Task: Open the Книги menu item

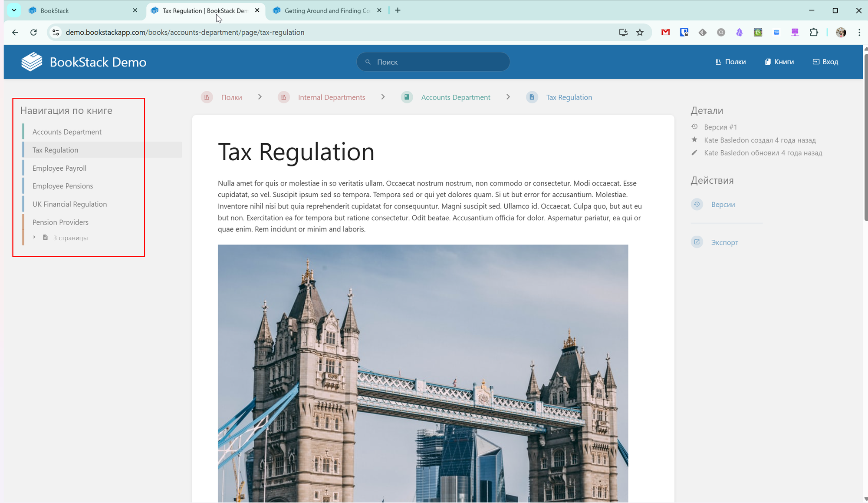Action: (779, 62)
